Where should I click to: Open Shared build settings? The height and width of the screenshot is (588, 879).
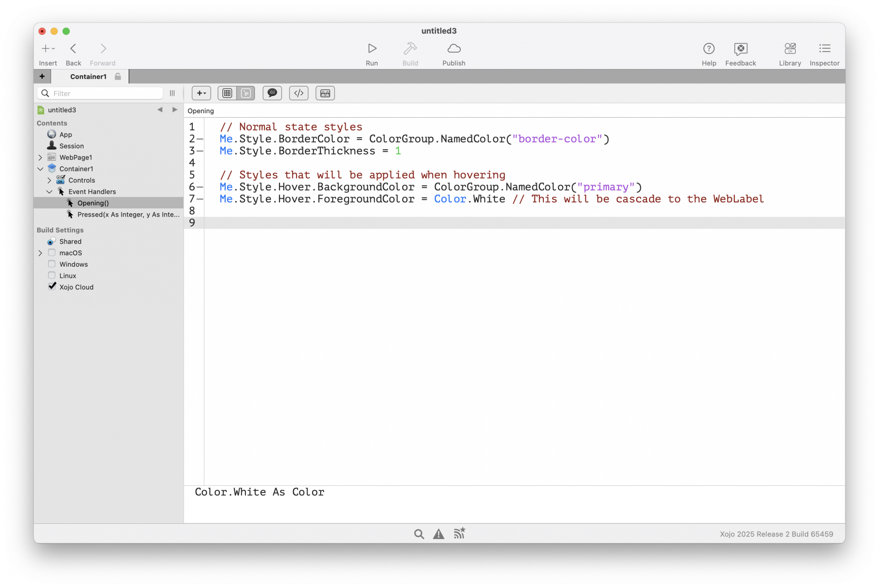(x=70, y=241)
